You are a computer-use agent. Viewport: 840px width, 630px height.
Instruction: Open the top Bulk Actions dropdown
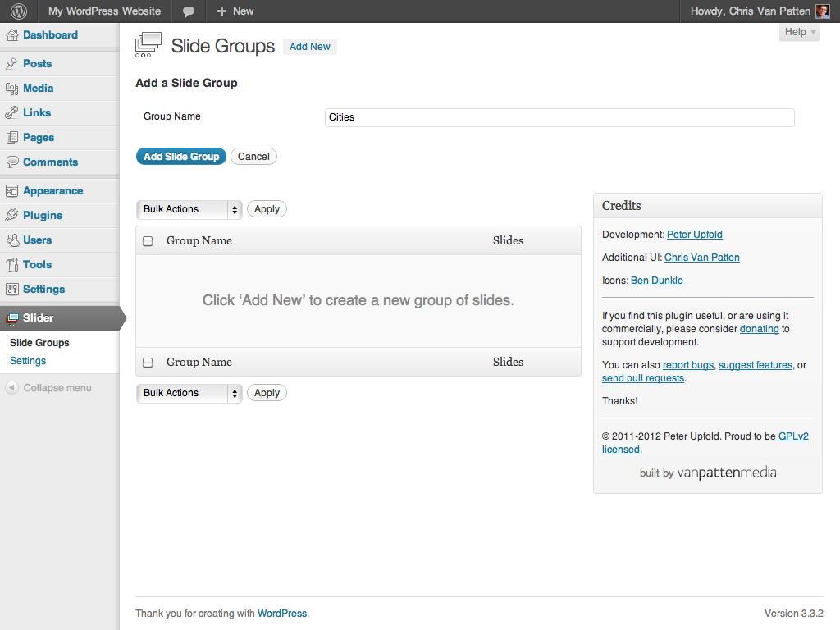189,209
